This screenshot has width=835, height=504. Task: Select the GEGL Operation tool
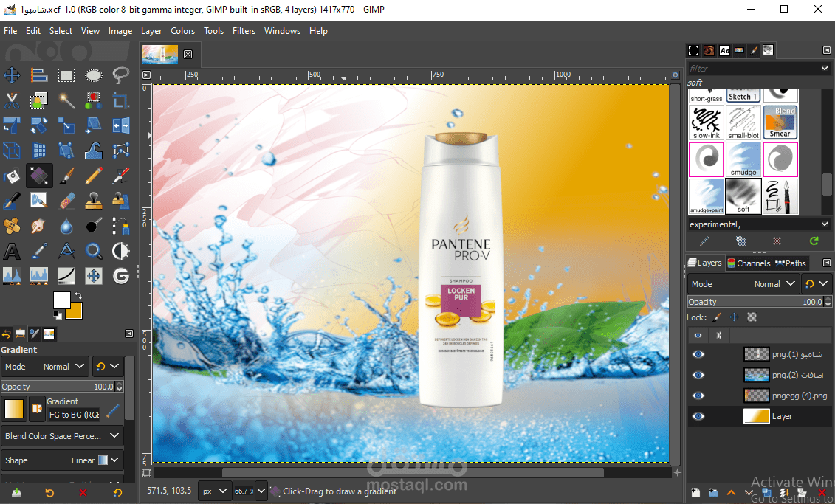(x=121, y=276)
